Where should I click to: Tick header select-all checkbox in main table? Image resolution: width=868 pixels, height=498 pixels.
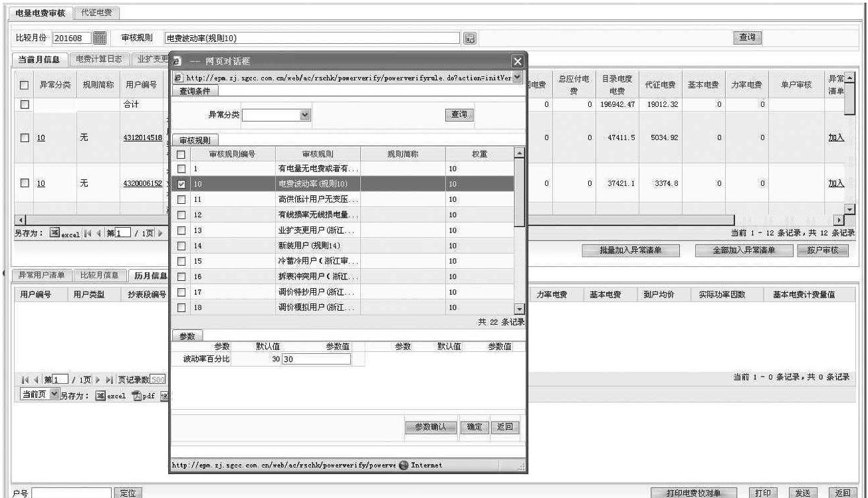click(25, 85)
